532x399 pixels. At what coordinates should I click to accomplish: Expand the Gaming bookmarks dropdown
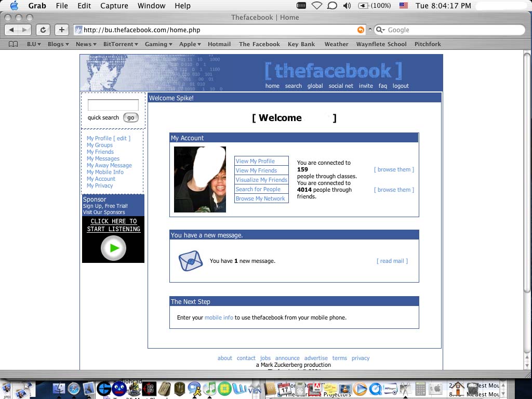point(158,44)
